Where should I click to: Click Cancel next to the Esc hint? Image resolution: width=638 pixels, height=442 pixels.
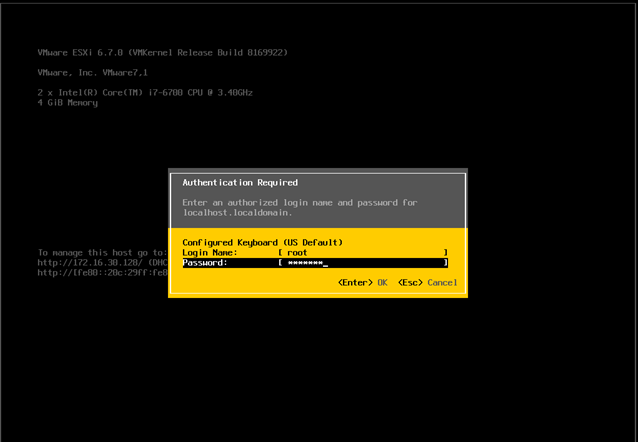(x=442, y=282)
